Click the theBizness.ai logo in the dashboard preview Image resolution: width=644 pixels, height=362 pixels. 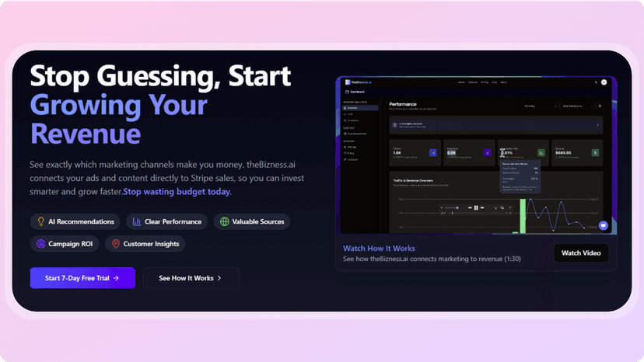[x=358, y=82]
